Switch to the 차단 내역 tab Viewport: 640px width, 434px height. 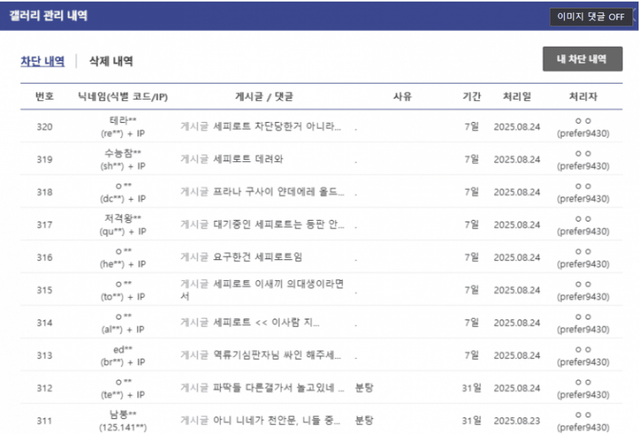tap(43, 61)
